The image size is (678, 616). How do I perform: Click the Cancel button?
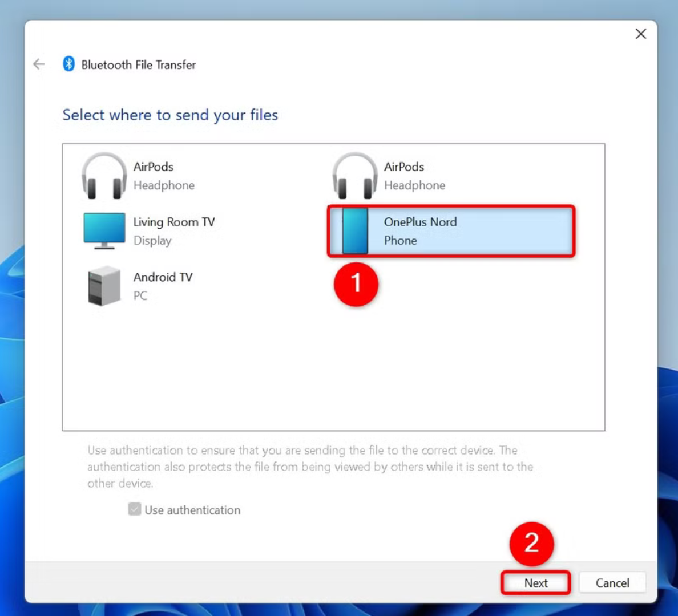point(612,583)
